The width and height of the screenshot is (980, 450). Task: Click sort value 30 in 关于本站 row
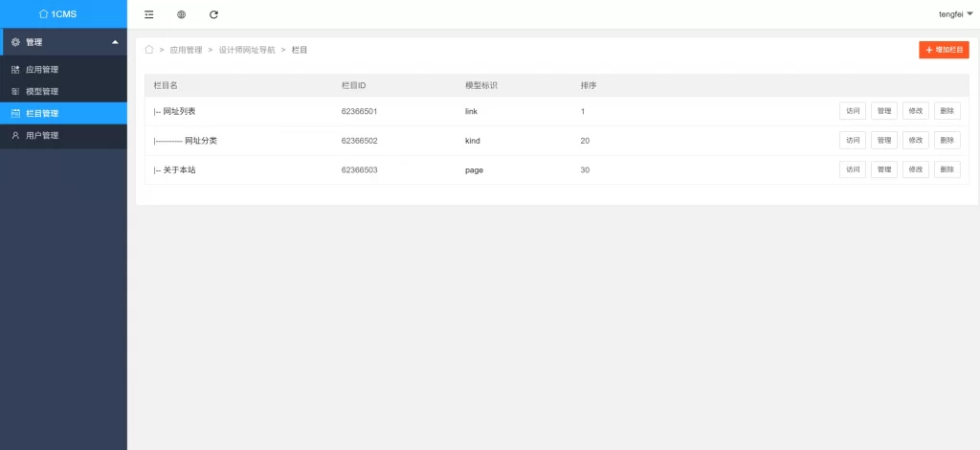tap(585, 170)
